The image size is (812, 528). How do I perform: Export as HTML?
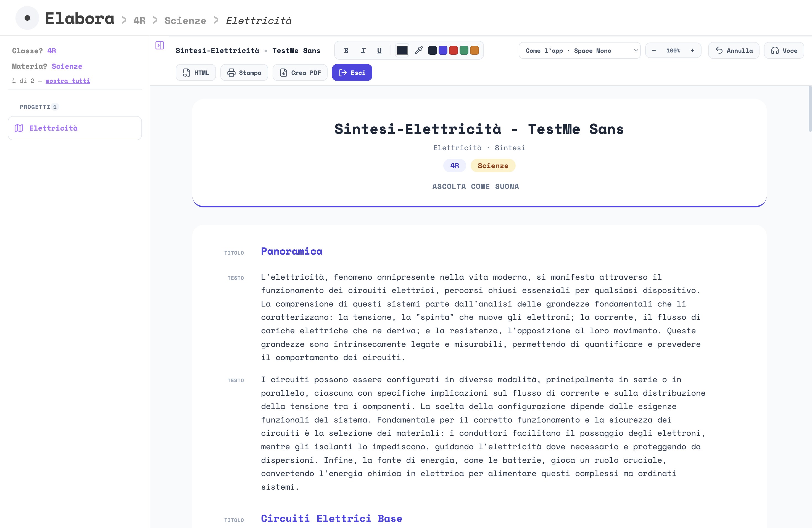tap(196, 73)
